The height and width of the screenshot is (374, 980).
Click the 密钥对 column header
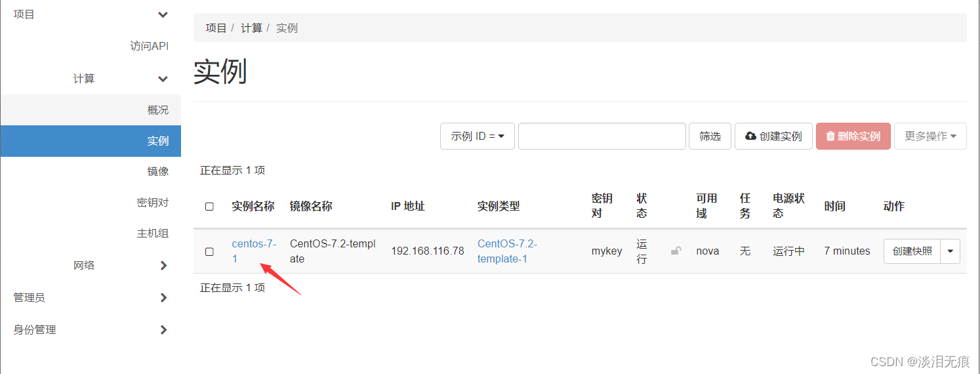(602, 206)
